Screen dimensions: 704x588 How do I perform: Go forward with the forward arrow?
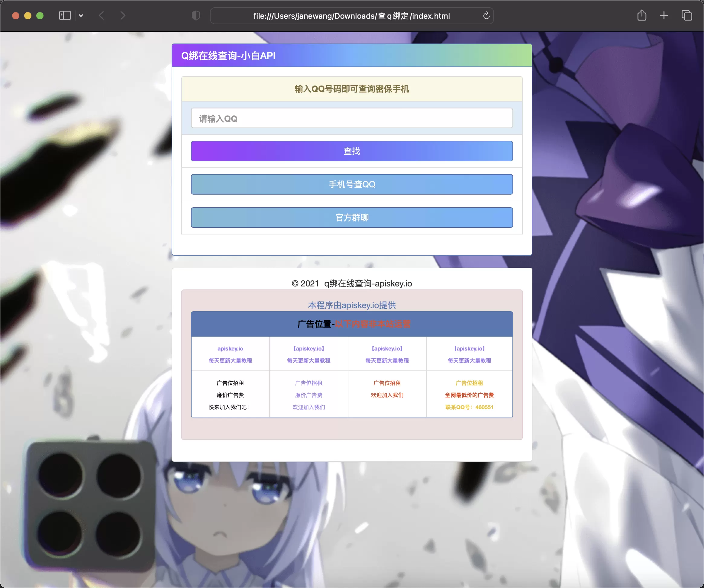coord(123,15)
